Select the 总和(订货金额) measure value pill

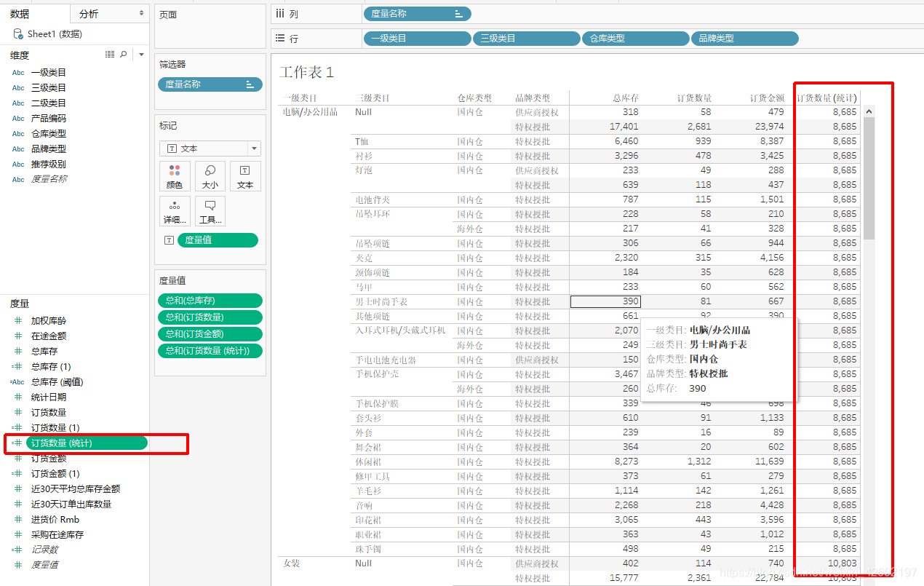[210, 334]
